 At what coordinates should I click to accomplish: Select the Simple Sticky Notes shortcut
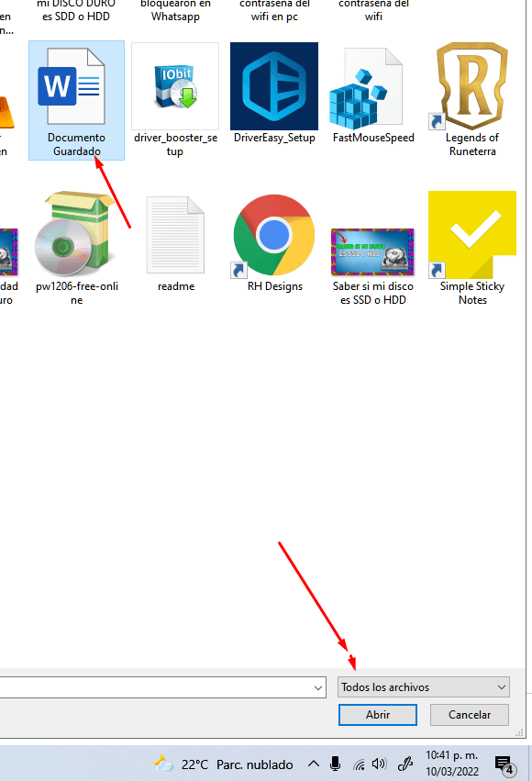(x=472, y=248)
